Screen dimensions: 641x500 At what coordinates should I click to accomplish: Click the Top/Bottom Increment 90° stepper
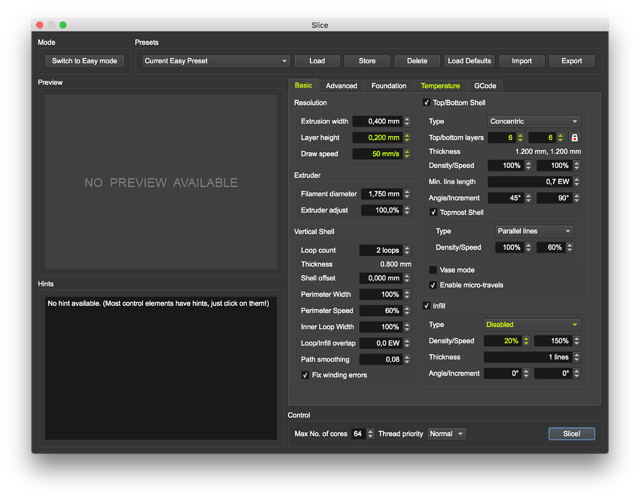click(x=576, y=198)
